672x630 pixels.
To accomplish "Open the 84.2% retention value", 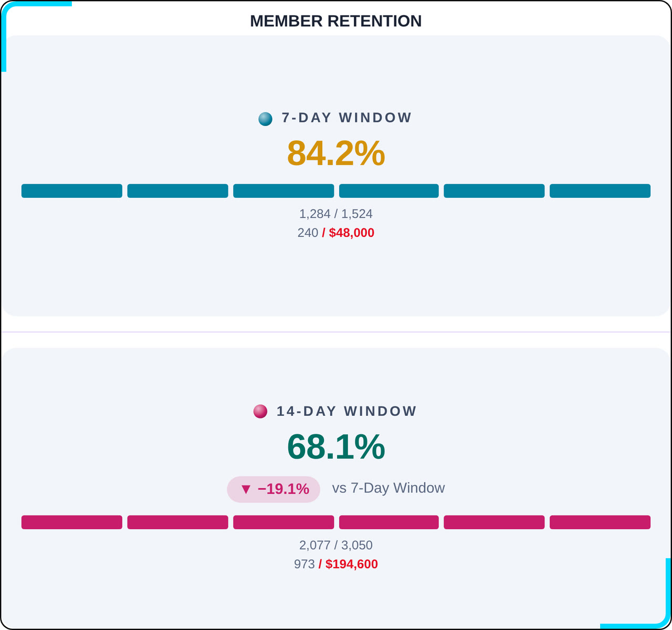I will point(336,153).
